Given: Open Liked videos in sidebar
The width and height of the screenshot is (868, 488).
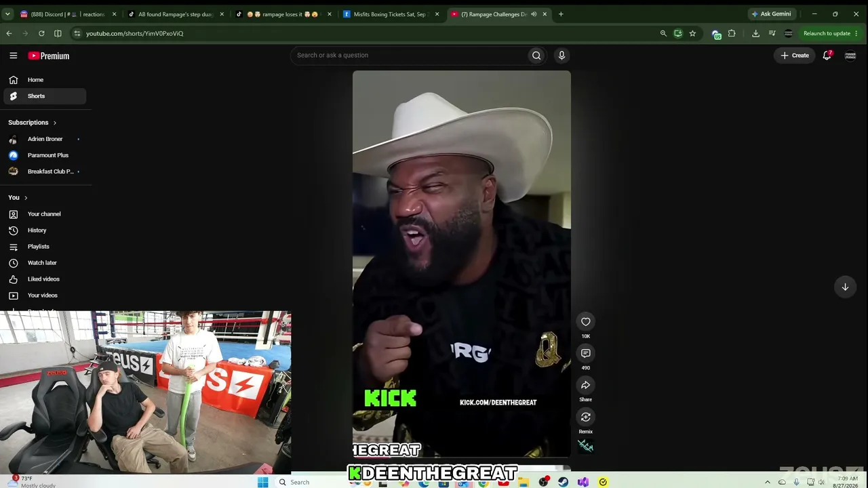Looking at the screenshot, I should point(45,279).
